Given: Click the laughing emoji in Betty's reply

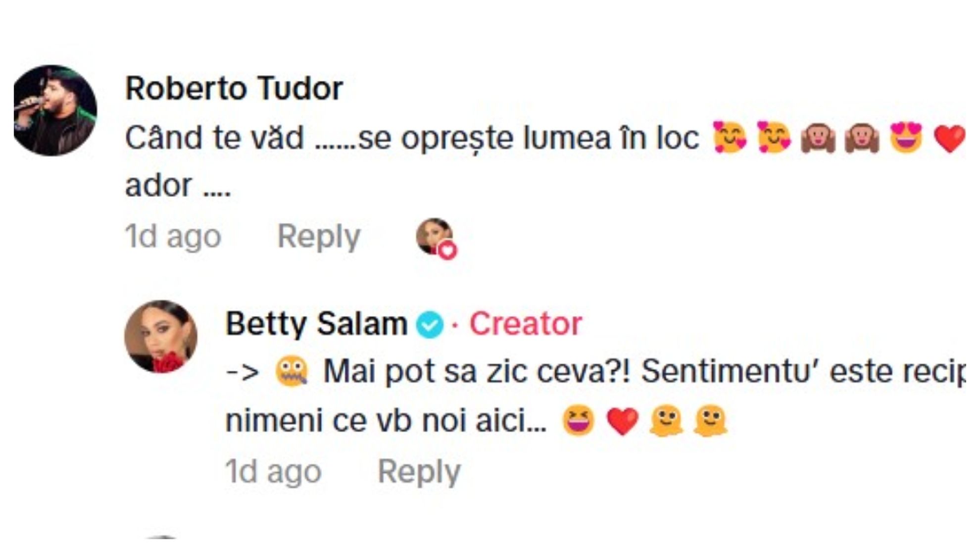Looking at the screenshot, I should (578, 421).
